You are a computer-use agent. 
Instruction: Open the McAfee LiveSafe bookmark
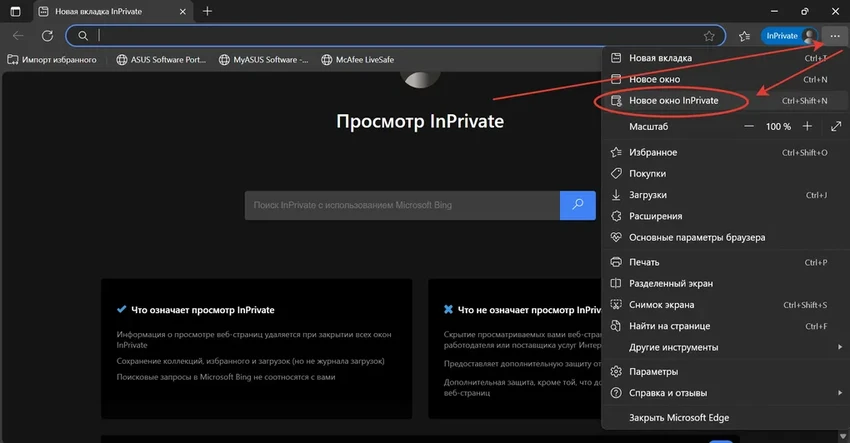(367, 60)
